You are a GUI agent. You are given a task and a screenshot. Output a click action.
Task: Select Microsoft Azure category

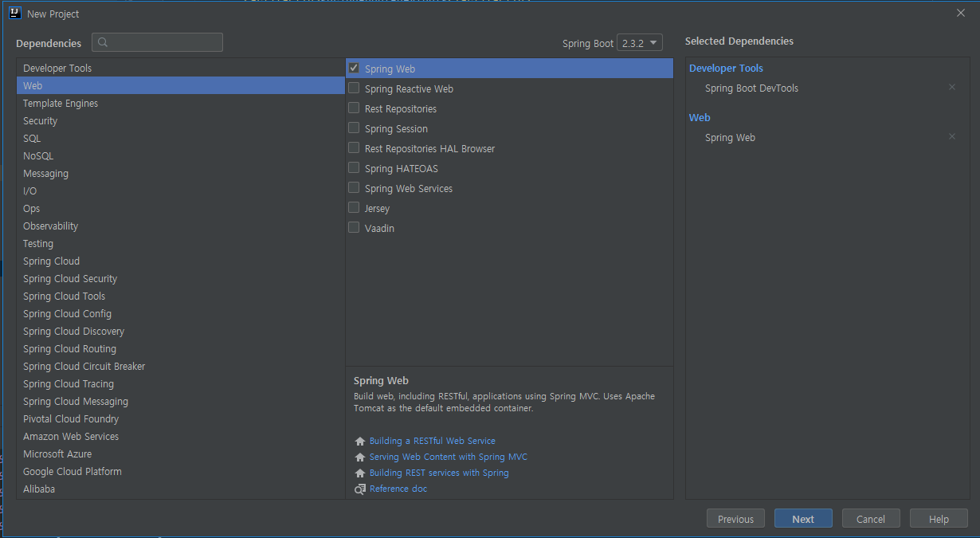[180, 454]
